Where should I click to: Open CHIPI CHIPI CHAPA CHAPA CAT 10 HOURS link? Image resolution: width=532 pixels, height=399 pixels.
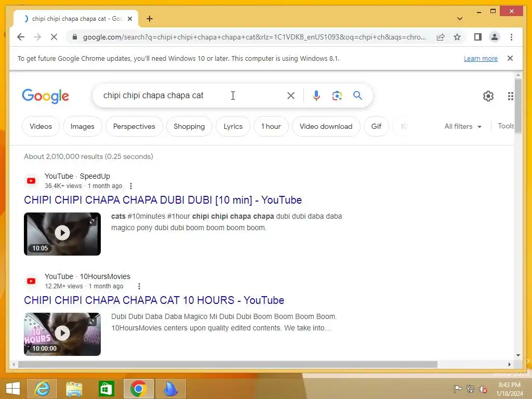pos(154,300)
